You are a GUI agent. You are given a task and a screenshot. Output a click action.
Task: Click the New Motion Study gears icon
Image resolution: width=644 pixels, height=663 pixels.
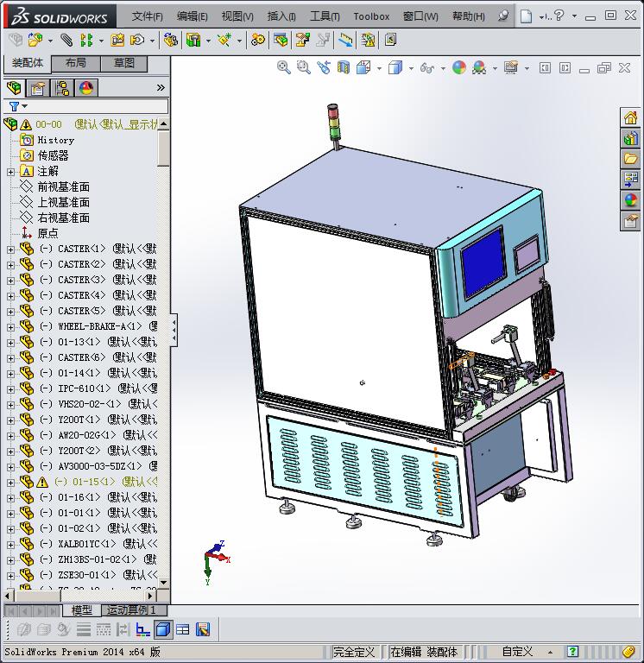pos(258,41)
